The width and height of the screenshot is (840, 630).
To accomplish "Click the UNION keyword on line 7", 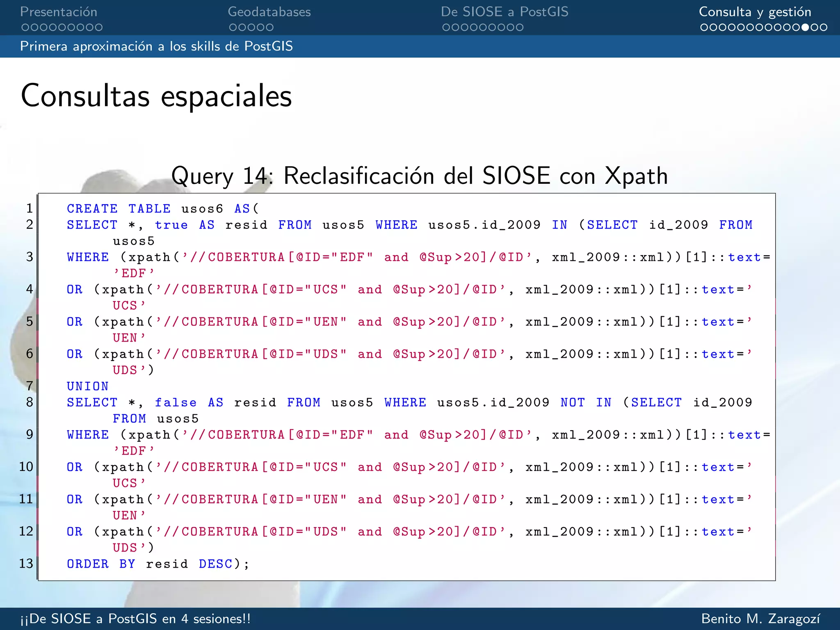I will (x=87, y=386).
